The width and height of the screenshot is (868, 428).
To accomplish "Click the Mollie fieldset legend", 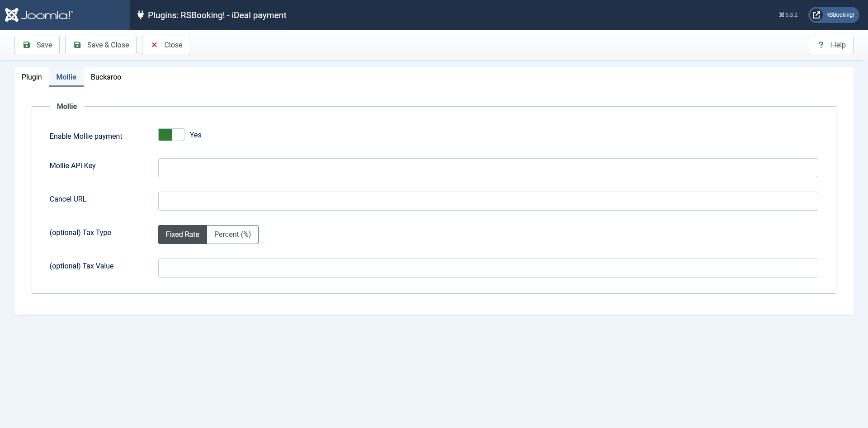I will point(67,106).
